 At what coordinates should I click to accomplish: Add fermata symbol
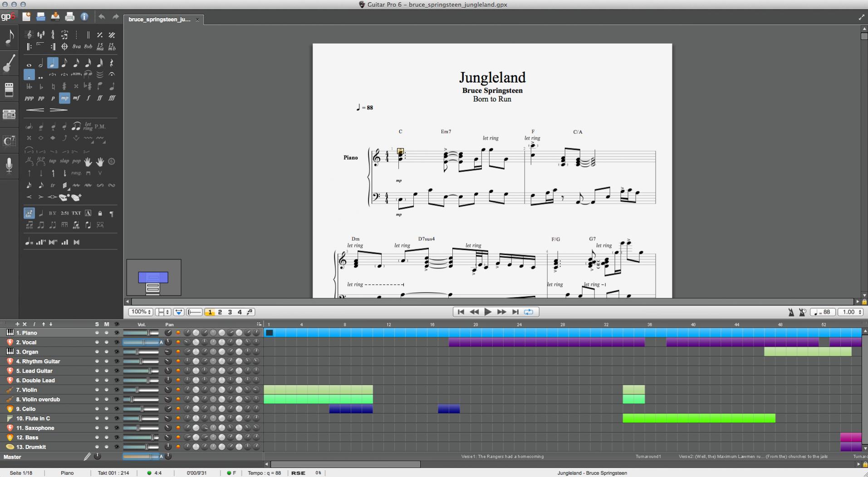point(112,74)
